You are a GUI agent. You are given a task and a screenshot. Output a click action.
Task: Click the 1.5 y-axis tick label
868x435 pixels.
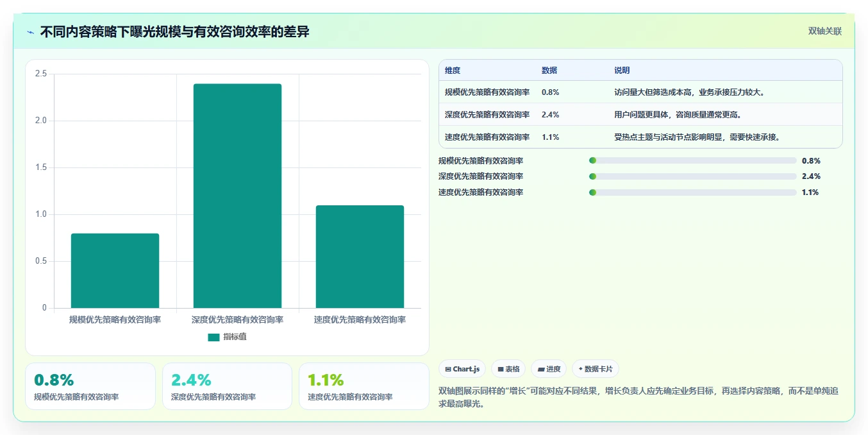41,167
